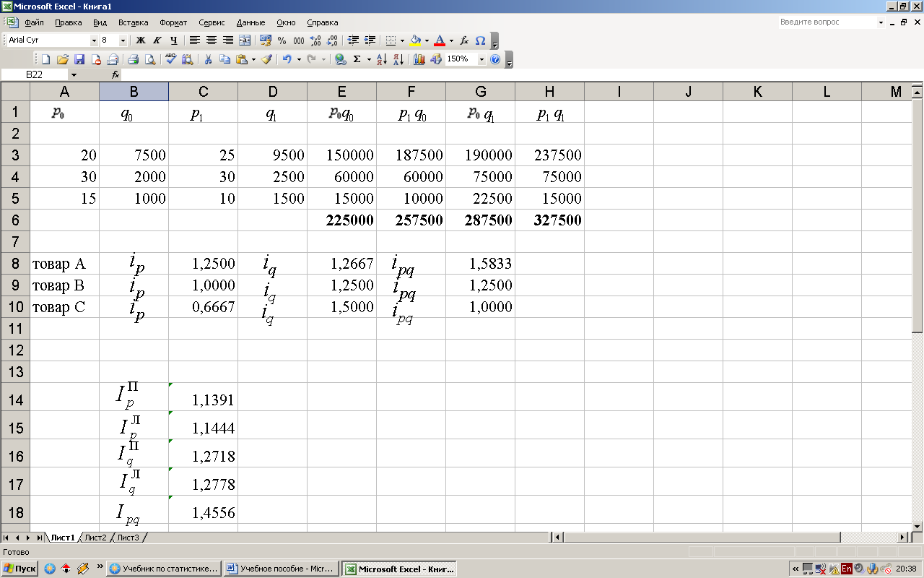Viewport: 924px width, 578px height.
Task: Insert symbol using the Omega icon
Action: click(480, 40)
